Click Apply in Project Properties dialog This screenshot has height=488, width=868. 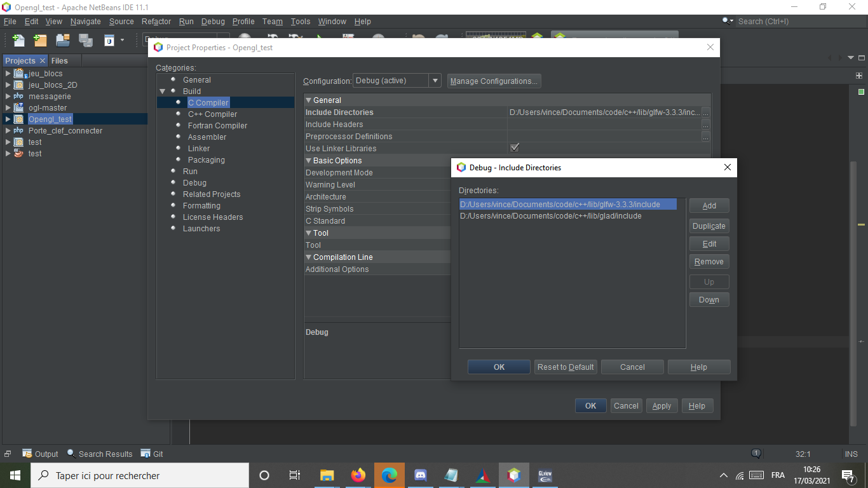pos(661,406)
